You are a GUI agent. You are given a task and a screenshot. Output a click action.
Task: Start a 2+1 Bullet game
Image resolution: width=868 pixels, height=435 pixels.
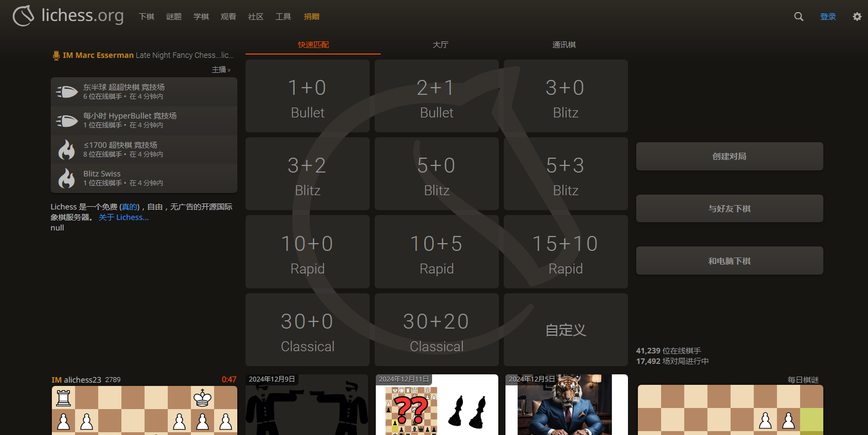point(436,96)
